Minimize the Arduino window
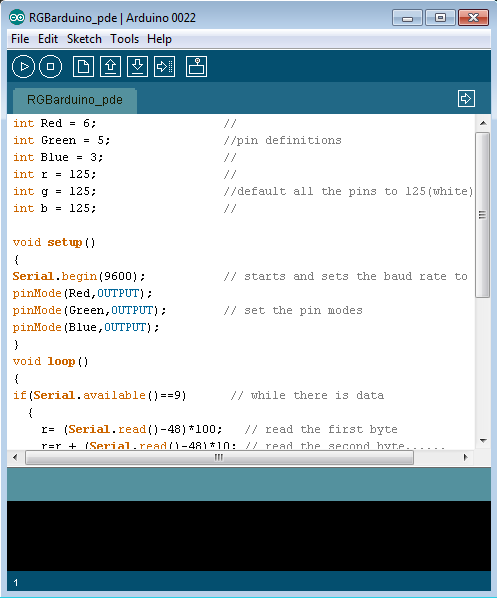Screen dimensions: 497x601 coord(407,18)
